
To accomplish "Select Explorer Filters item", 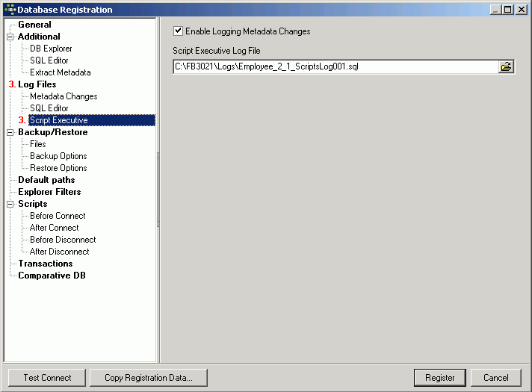I will [49, 192].
